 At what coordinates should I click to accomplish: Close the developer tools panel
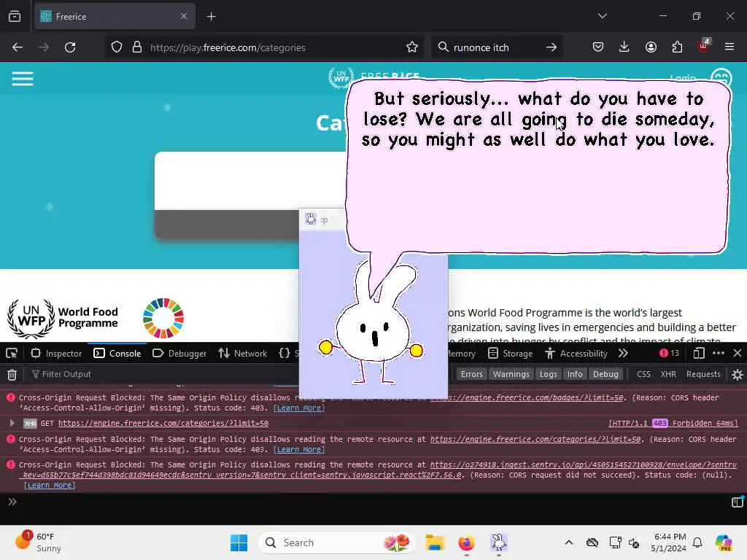(738, 353)
